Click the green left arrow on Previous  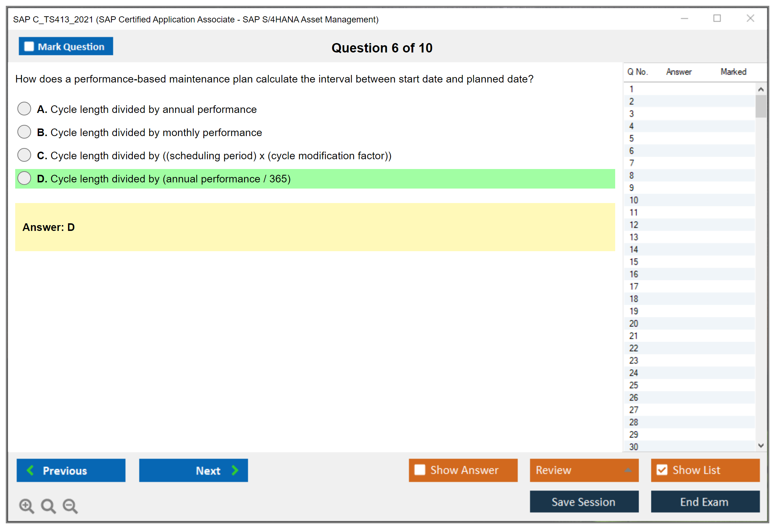30,470
